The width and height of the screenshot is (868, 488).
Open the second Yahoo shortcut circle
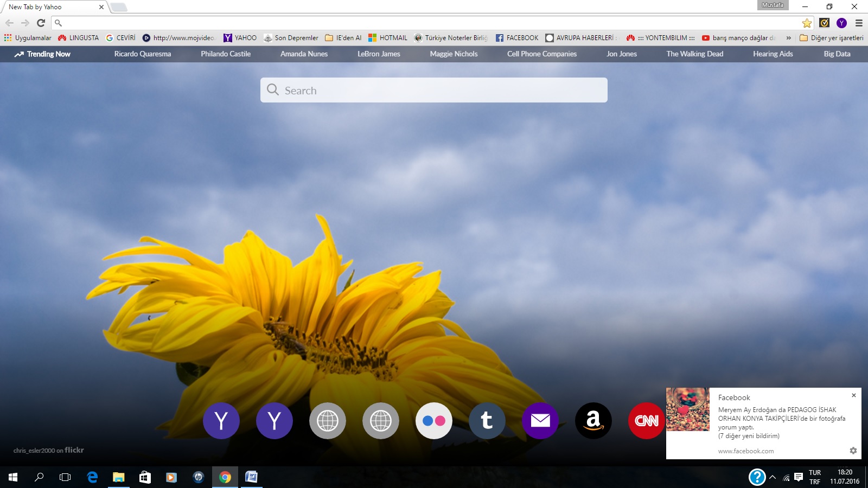click(275, 421)
